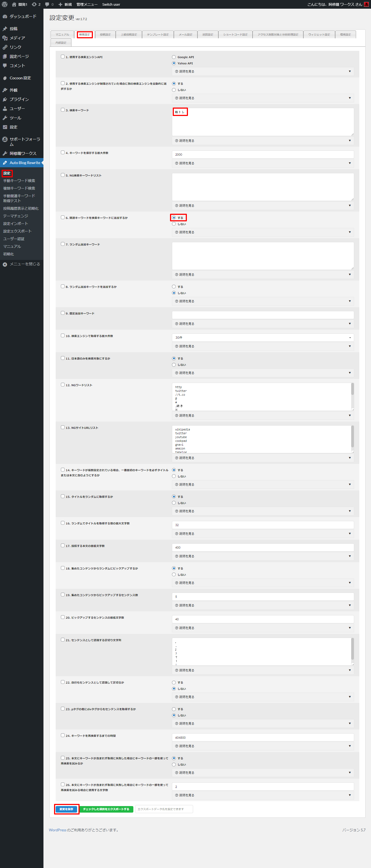This screenshot has width=371, height=868.
Task: Open Switch user in admin bar
Action: [x=111, y=4]
